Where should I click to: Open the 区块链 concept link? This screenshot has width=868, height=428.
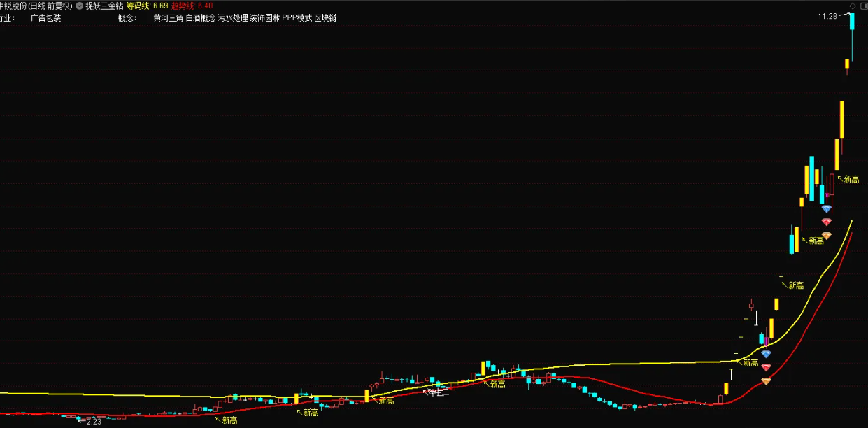[325, 18]
